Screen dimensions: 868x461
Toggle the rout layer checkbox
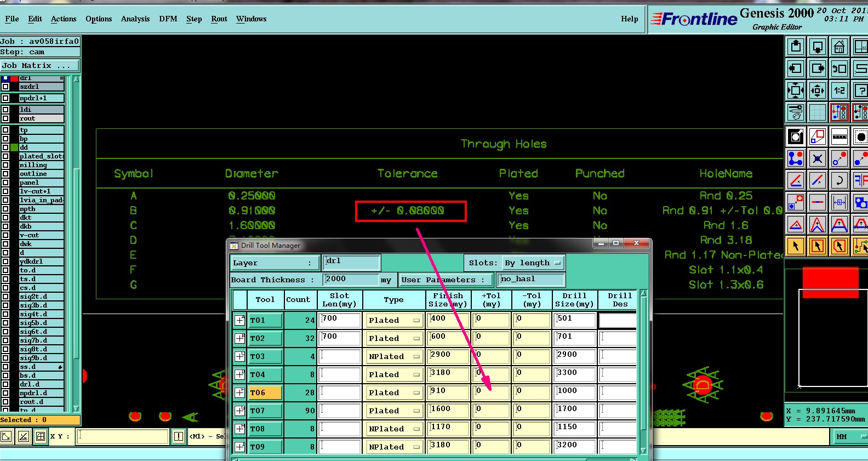point(5,118)
